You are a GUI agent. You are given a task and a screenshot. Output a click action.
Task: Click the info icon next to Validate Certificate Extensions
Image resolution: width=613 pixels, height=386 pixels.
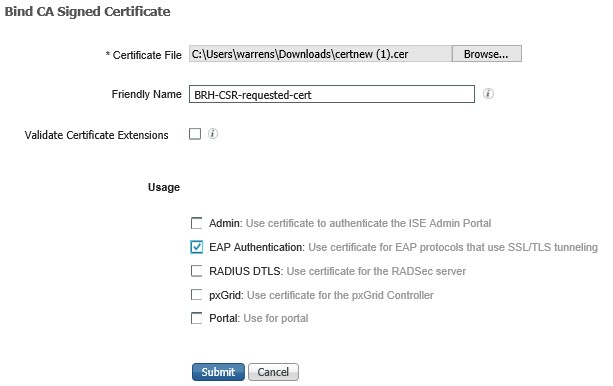pos(213,134)
